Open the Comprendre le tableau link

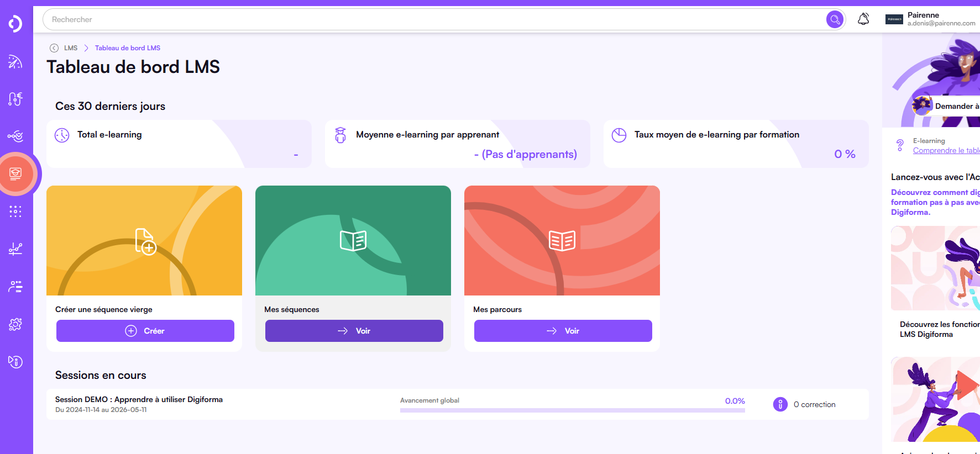(946, 150)
